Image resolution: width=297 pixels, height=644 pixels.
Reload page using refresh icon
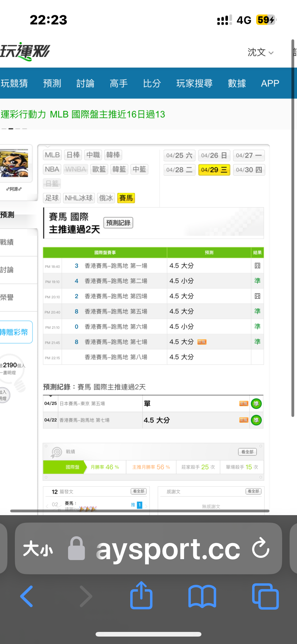(260, 548)
